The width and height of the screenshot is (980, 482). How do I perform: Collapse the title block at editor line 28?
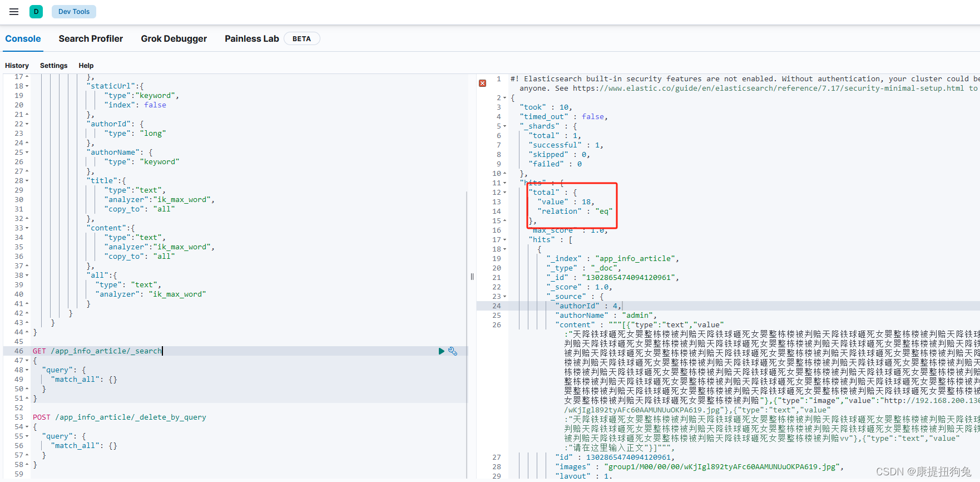coord(27,181)
